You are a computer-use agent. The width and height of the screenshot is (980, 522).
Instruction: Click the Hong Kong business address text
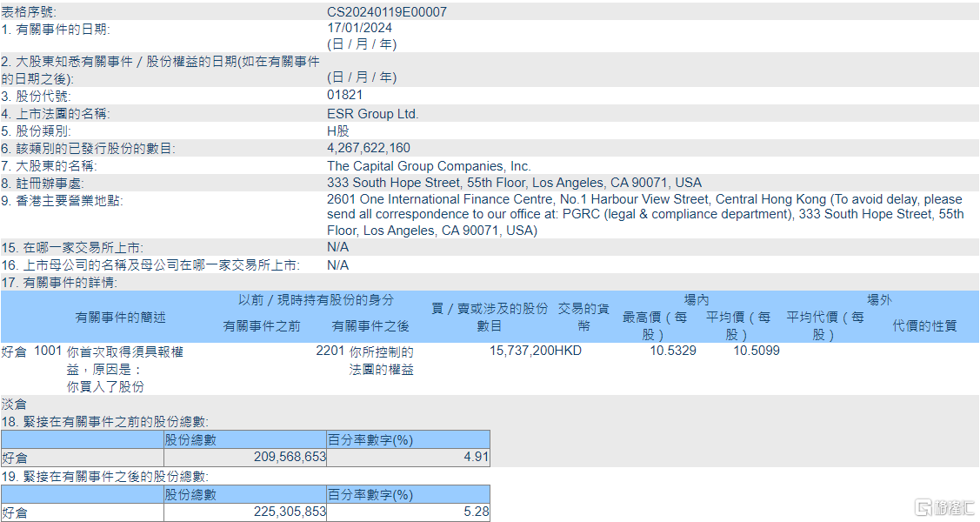pos(645,214)
